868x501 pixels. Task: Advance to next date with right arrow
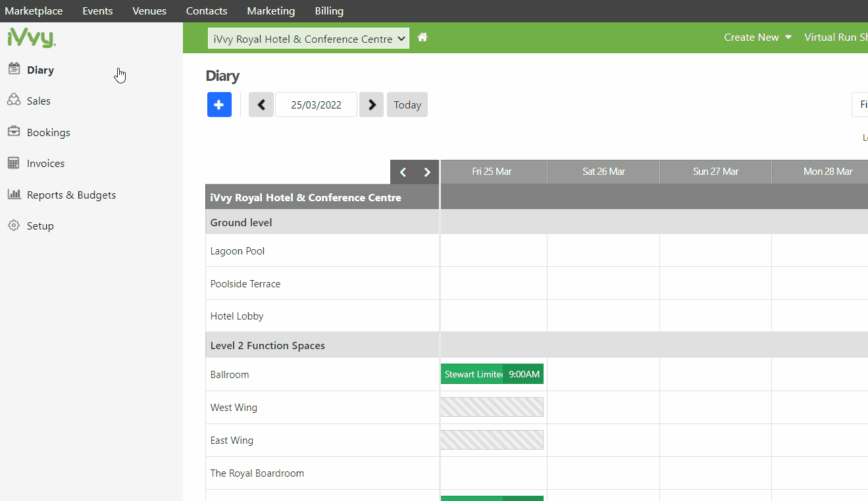click(371, 105)
